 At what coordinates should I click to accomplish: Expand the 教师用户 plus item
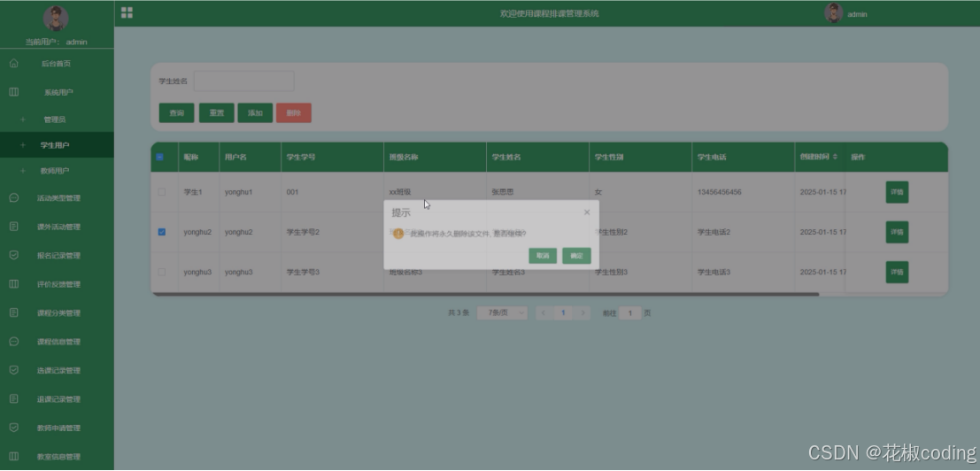tap(23, 171)
